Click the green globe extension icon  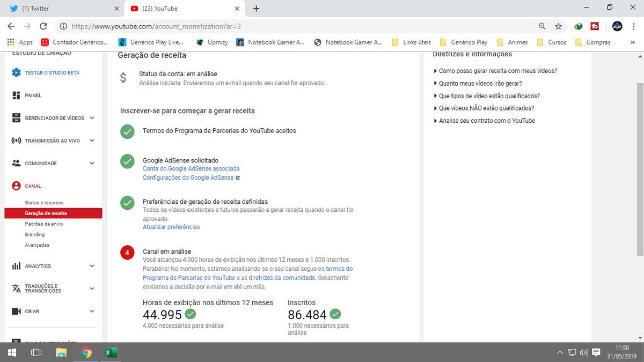pos(579,26)
